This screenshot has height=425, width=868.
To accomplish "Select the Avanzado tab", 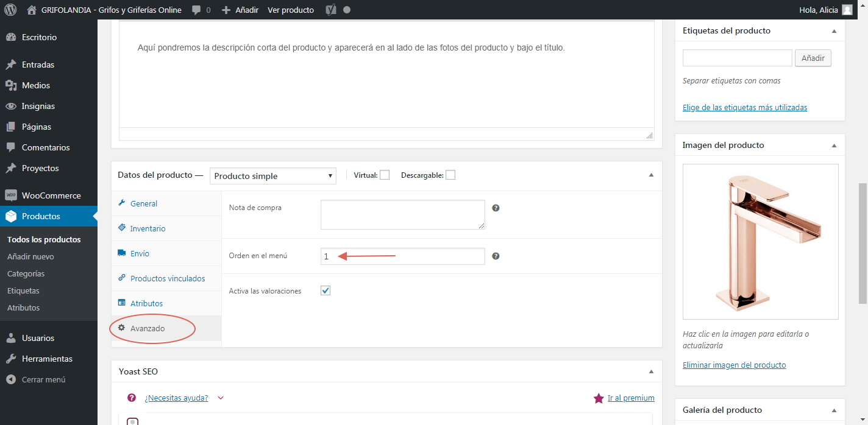I will point(166,328).
